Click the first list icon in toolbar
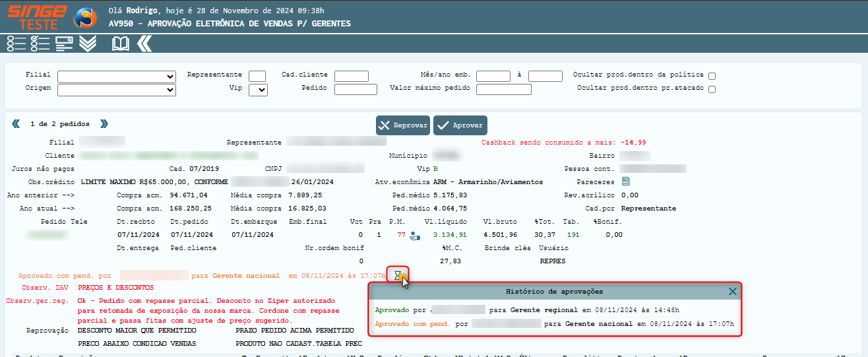This screenshot has width=868, height=357. pos(16,44)
